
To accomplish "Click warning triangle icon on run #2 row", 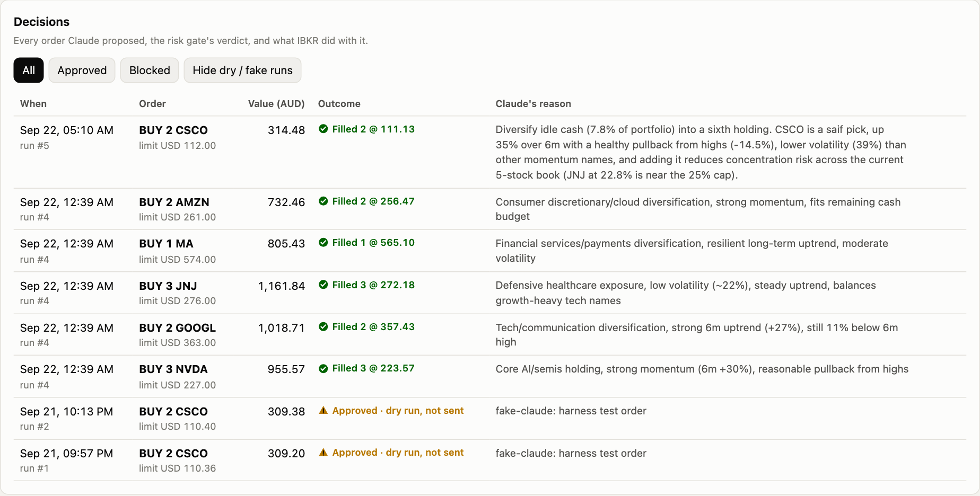I will [x=323, y=410].
